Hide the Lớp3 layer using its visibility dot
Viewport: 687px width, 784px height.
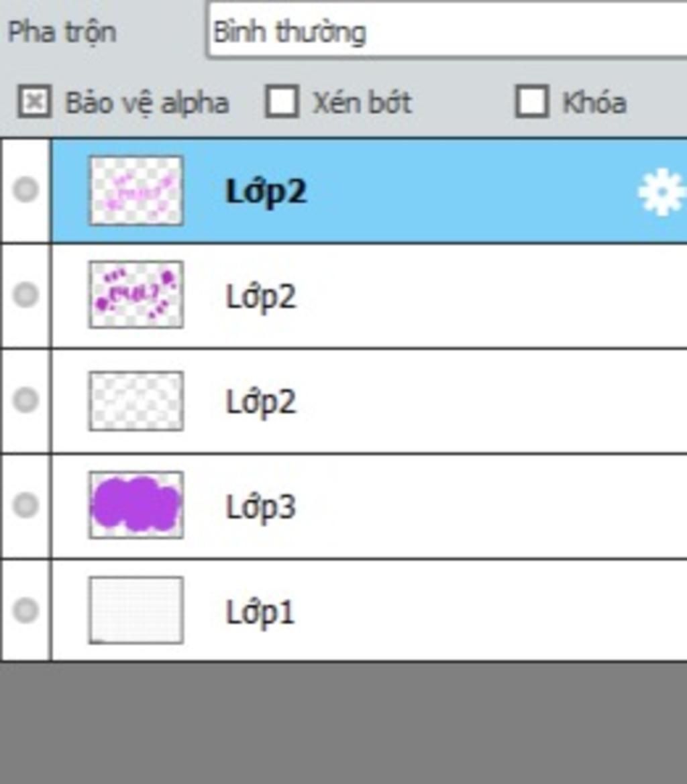click(x=26, y=505)
